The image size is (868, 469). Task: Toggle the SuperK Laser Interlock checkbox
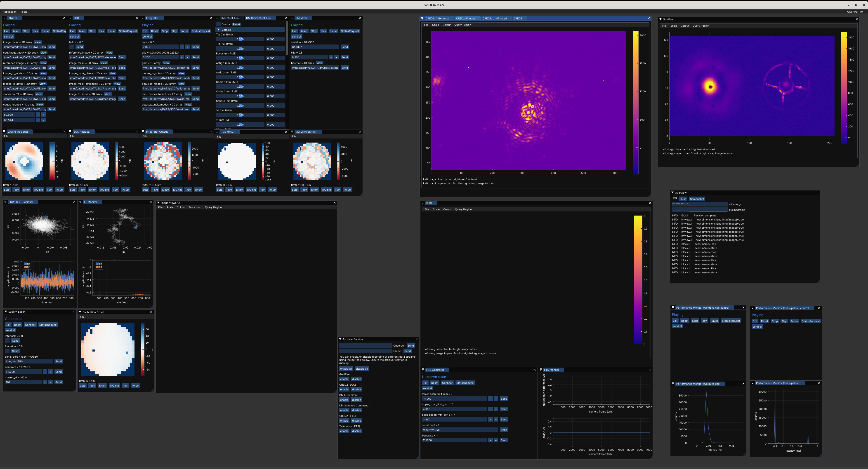click(x=7, y=341)
